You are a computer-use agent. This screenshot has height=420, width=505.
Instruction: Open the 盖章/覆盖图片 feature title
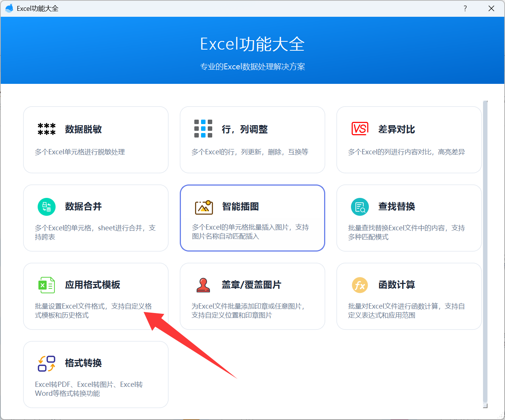click(251, 285)
